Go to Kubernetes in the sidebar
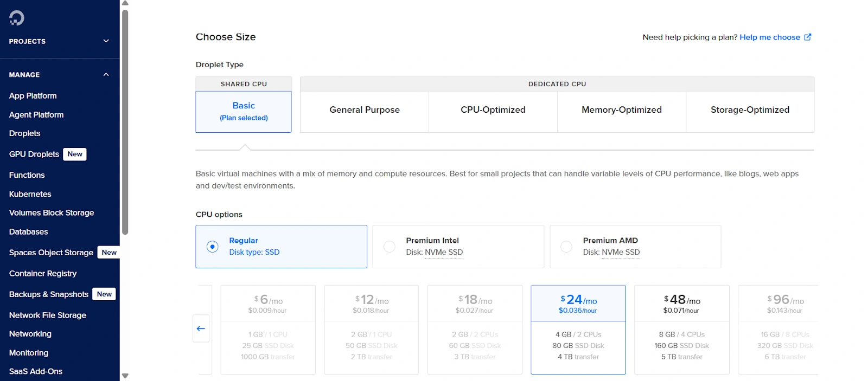 point(30,194)
